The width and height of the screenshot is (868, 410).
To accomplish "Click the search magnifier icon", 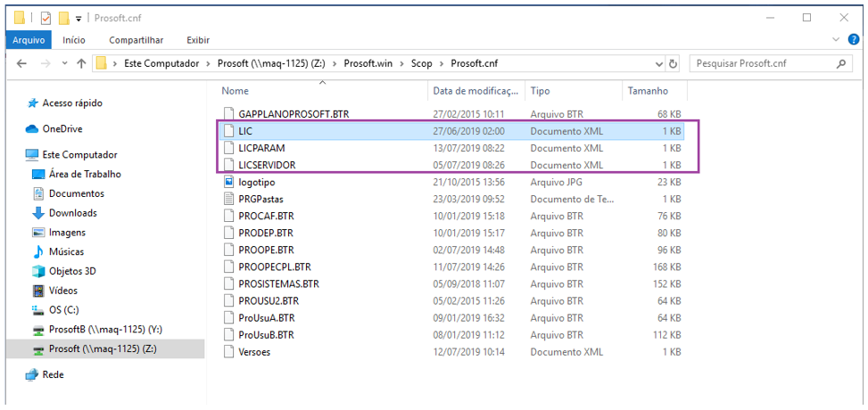I will (841, 63).
